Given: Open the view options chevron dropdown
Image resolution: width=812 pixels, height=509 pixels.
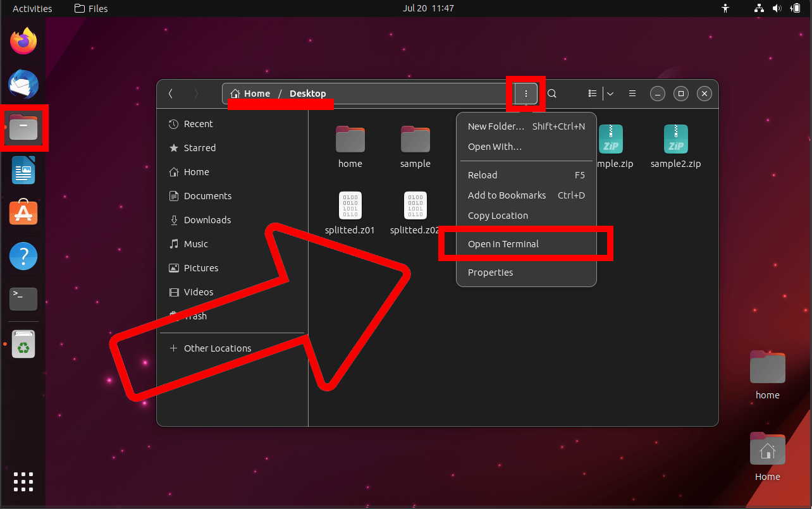Looking at the screenshot, I should (610, 93).
